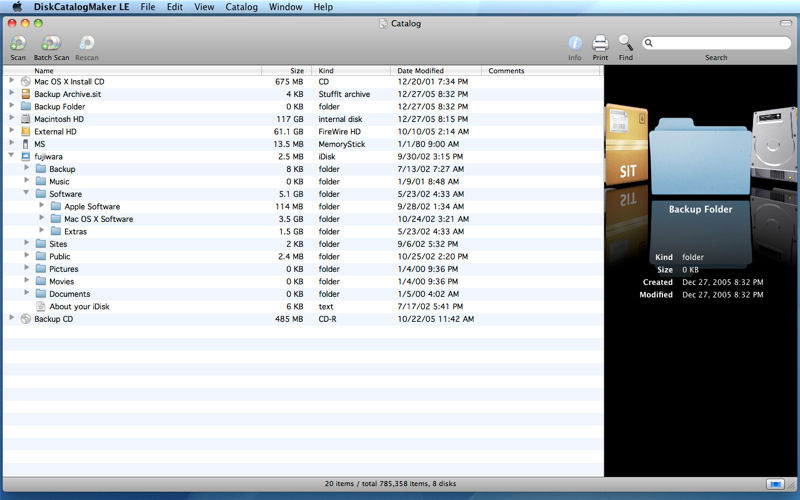Click the Catalog window title document icon
800x500 pixels.
(x=384, y=23)
